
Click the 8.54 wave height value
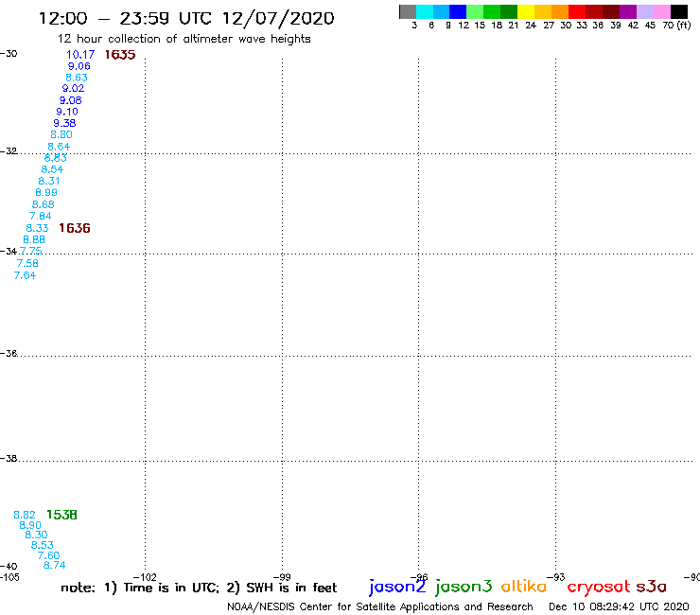tap(52, 169)
